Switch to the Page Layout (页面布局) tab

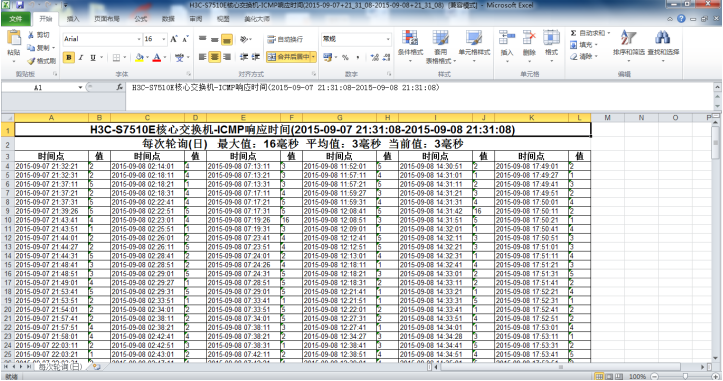pyautogui.click(x=107, y=19)
